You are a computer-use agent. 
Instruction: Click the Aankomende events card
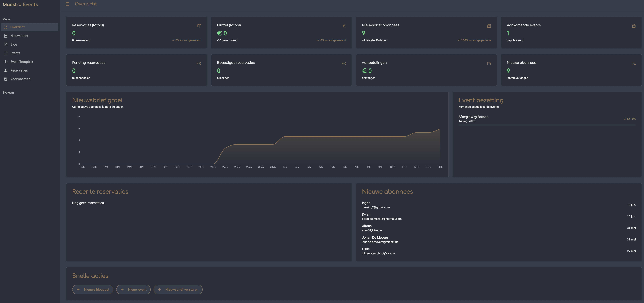click(571, 32)
